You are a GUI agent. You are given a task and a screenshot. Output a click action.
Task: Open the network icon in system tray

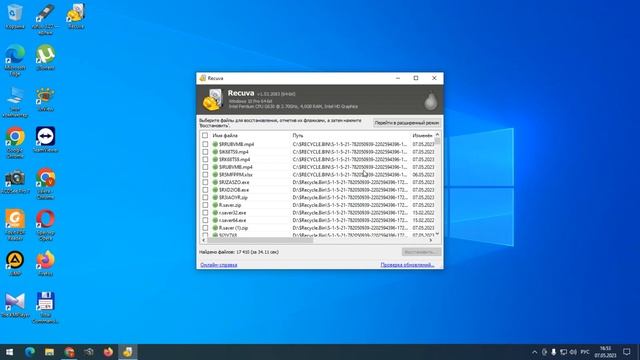(563, 352)
